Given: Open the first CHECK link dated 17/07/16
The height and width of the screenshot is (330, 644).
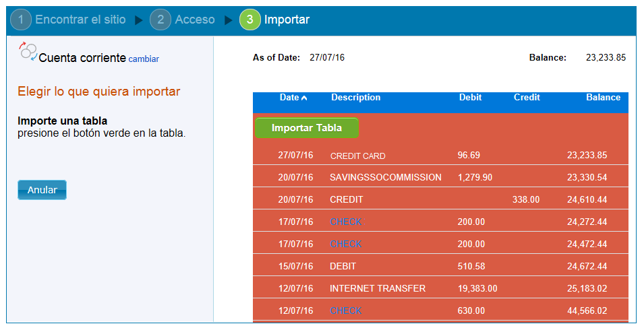Looking at the screenshot, I should pos(346,222).
